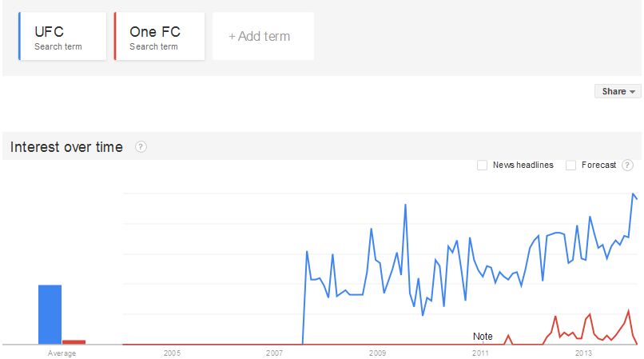Toggle the Forecast checkbox

[571, 166]
